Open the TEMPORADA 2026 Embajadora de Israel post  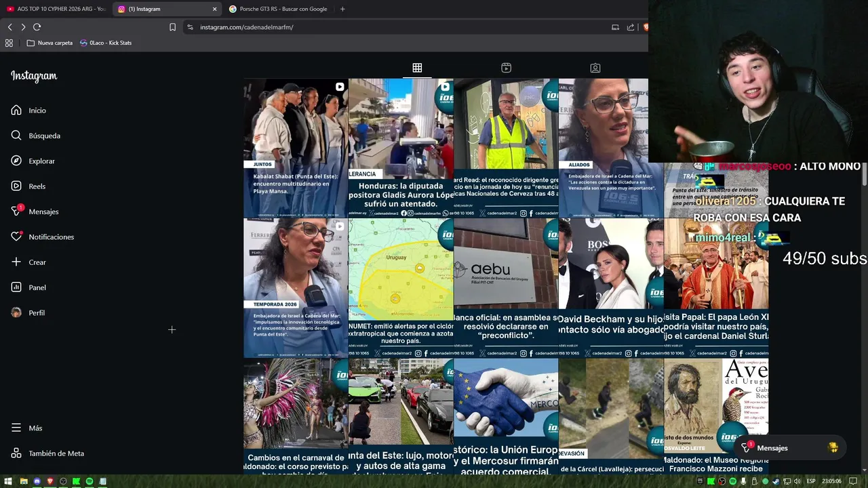click(x=296, y=288)
